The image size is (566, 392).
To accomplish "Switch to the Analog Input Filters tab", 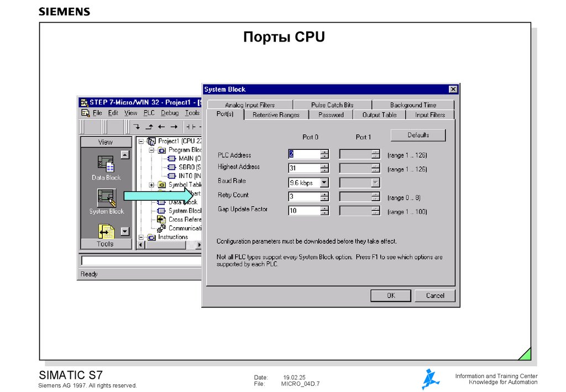I will (250, 105).
